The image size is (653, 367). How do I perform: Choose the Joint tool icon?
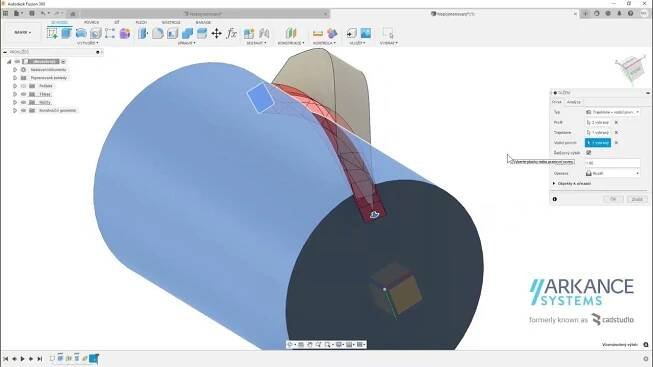(x=264, y=33)
